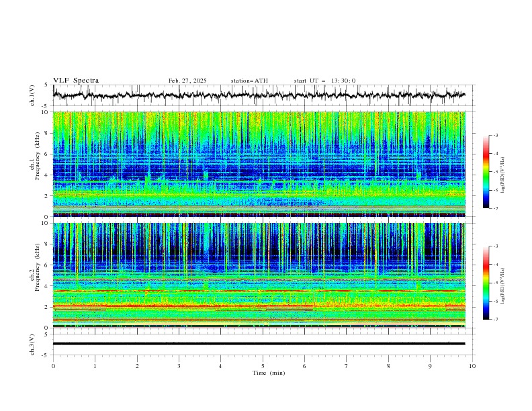Click the ch.1 spectrogram panel
Screen dimensions: 532x411
(x=259, y=164)
